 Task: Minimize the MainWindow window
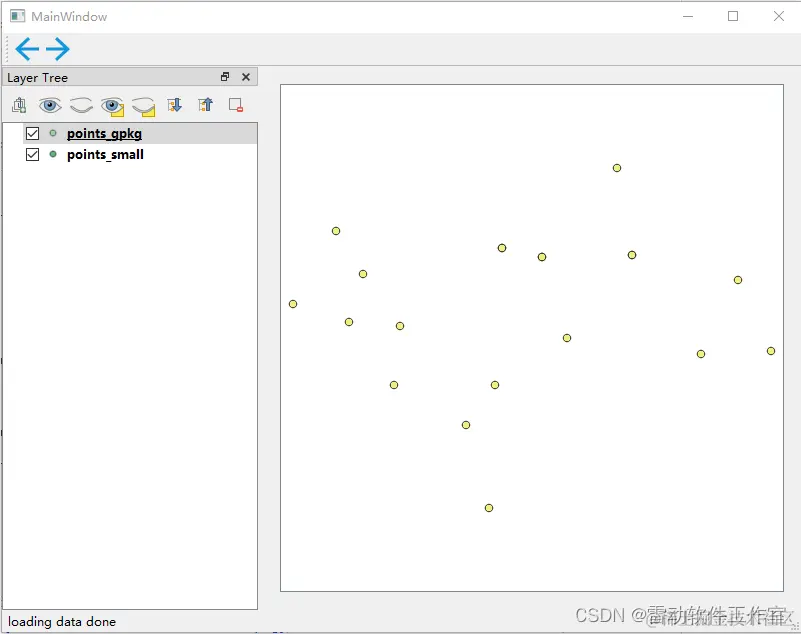tap(688, 16)
